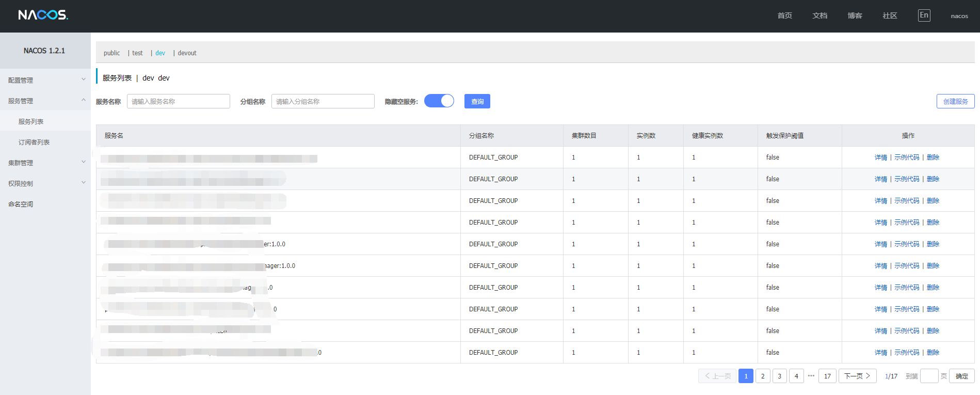Open the 博客 top navigation link
The width and height of the screenshot is (980, 395).
[855, 16]
